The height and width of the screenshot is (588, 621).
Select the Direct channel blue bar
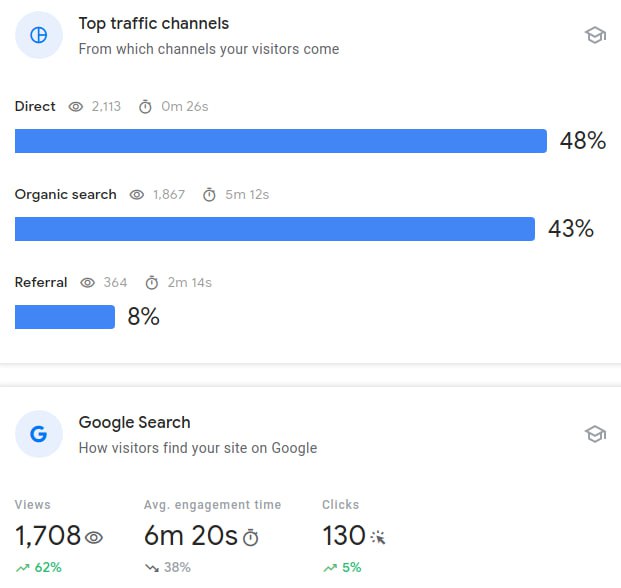tap(280, 141)
